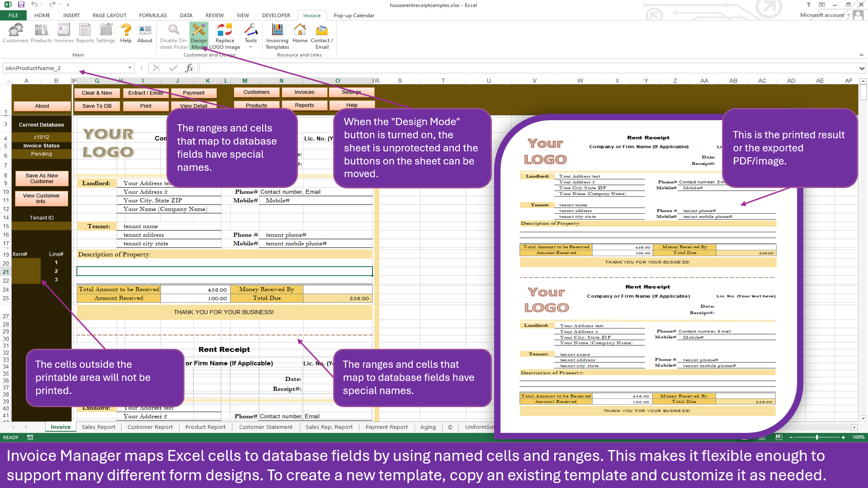Expand the Microsoft account menu
Screen dimensions: 868x488
pos(825,15)
